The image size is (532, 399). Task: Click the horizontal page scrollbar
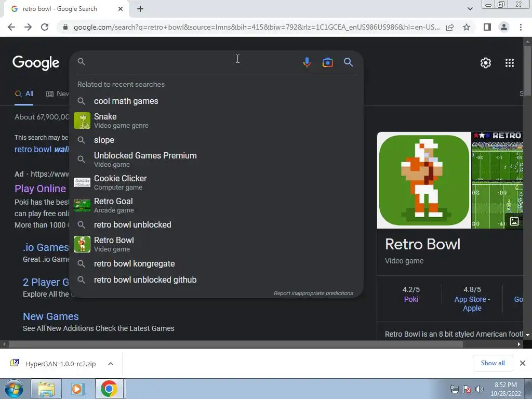pyautogui.click(x=236, y=344)
